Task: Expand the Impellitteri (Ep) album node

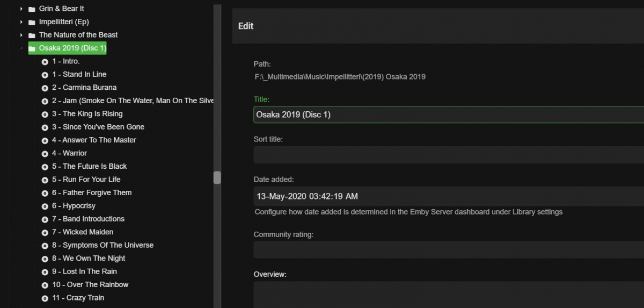Action: pos(21,22)
